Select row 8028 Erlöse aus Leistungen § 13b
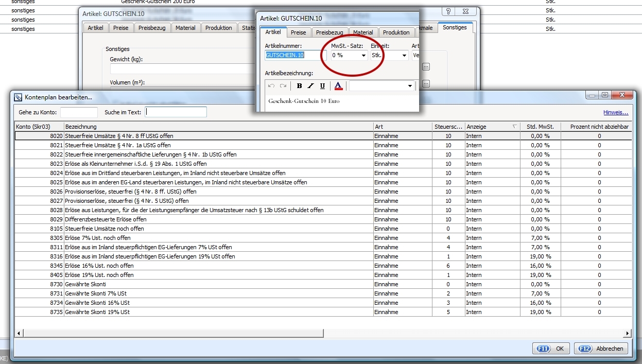The image size is (642, 364). click(x=323, y=210)
